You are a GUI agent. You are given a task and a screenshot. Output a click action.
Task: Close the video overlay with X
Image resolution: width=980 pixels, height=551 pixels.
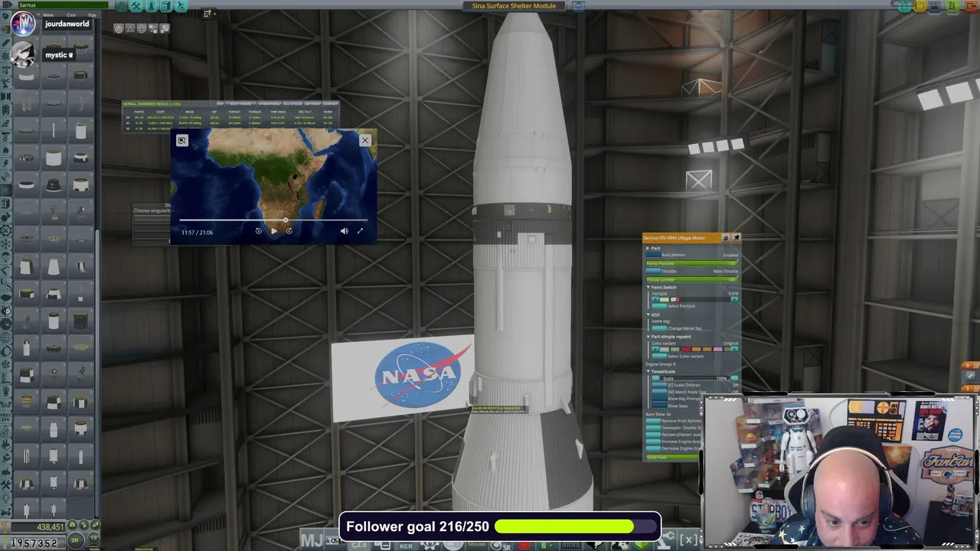click(365, 140)
